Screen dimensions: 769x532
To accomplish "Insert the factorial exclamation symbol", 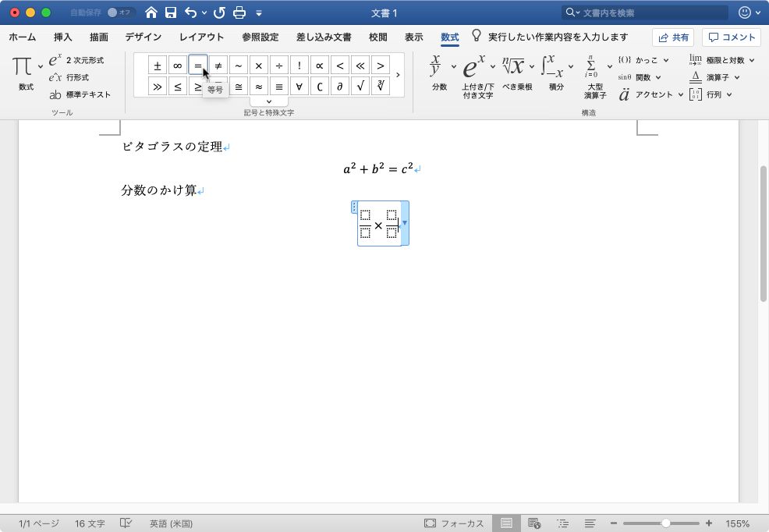I will (x=299, y=66).
